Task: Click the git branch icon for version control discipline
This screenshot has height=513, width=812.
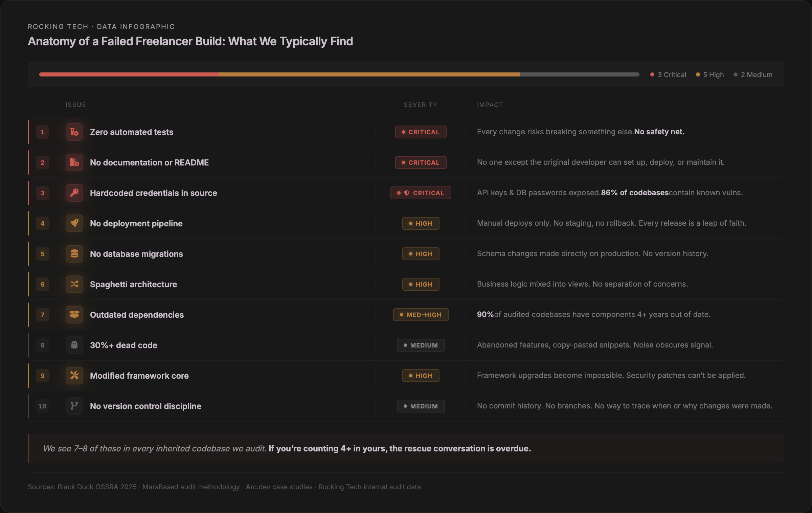Action: pos(74,406)
